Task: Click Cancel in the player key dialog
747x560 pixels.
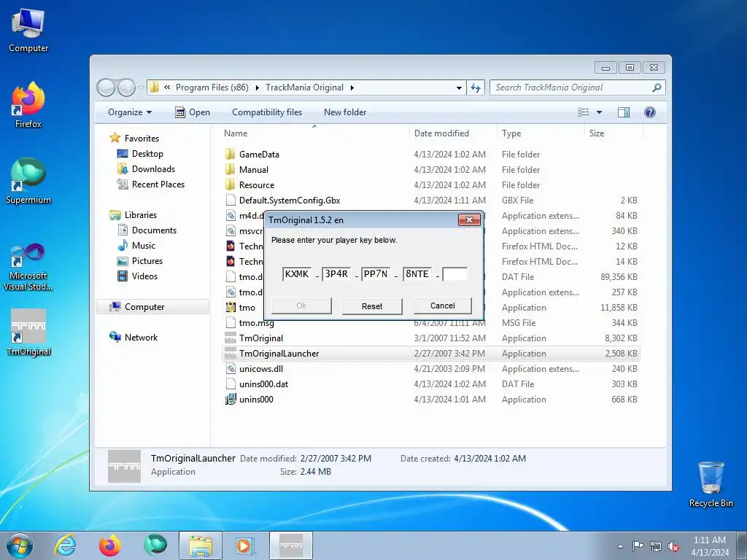Action: (443, 306)
